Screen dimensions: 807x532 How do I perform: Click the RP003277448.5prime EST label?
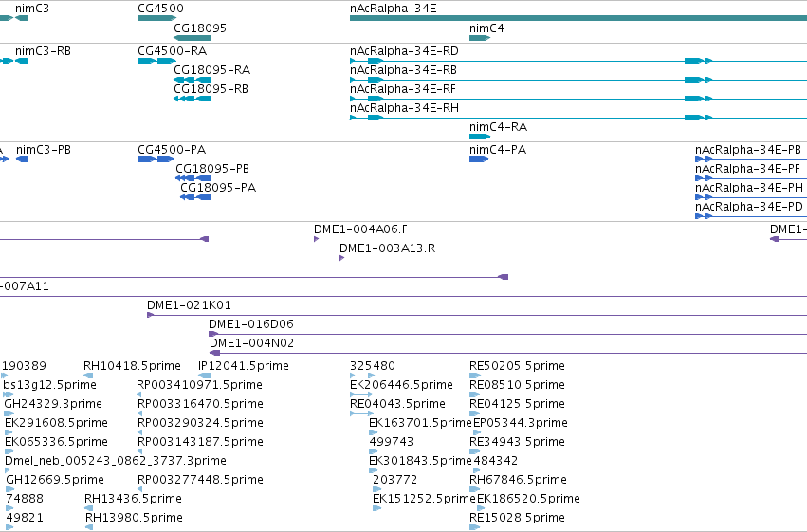point(201,480)
